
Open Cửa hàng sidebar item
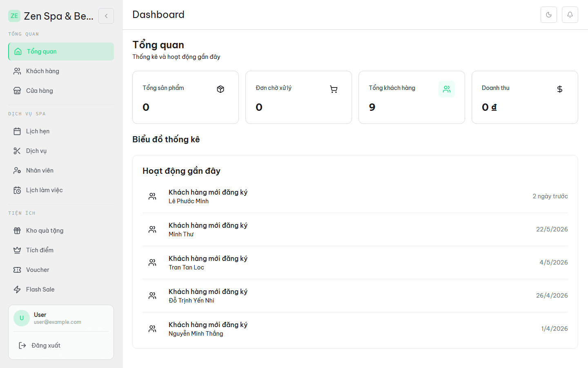click(61, 91)
